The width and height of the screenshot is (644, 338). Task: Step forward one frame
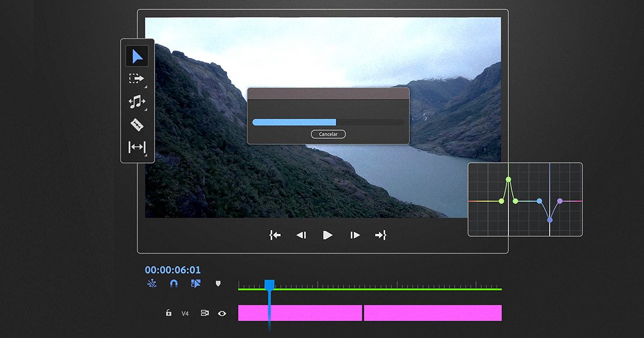pos(355,235)
